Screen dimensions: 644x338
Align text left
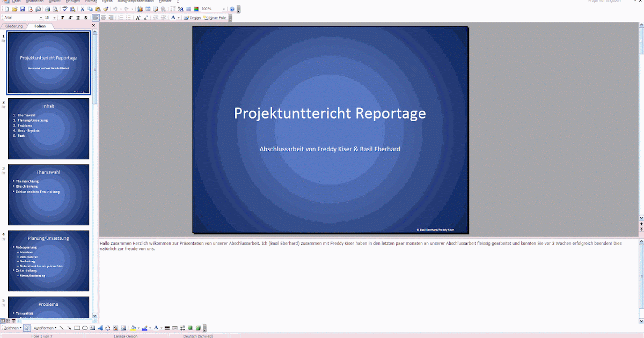(x=96, y=18)
